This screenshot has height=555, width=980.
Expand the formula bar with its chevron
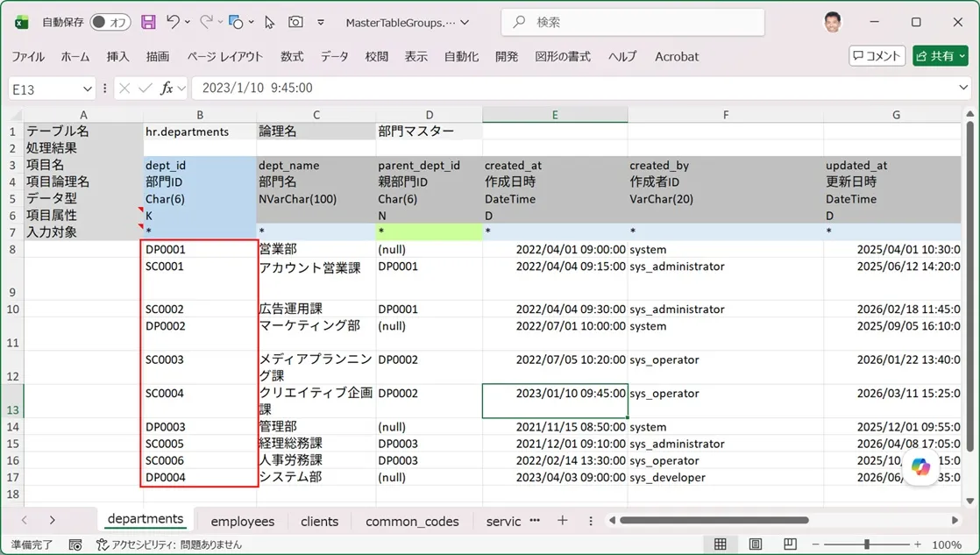click(963, 89)
